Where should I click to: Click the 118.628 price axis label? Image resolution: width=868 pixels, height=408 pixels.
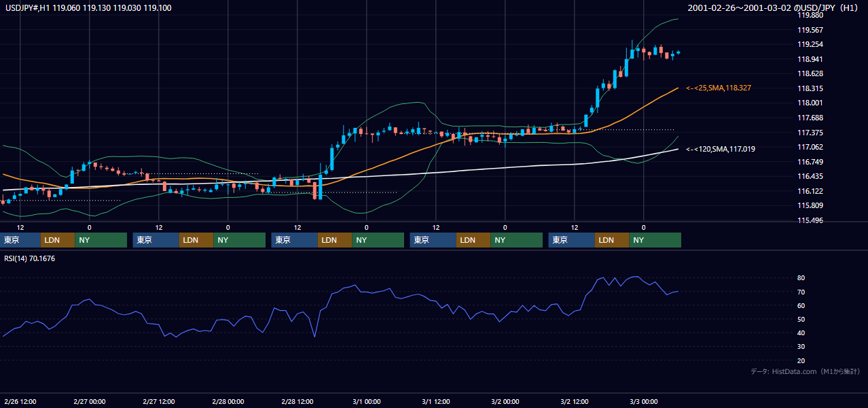click(x=811, y=73)
